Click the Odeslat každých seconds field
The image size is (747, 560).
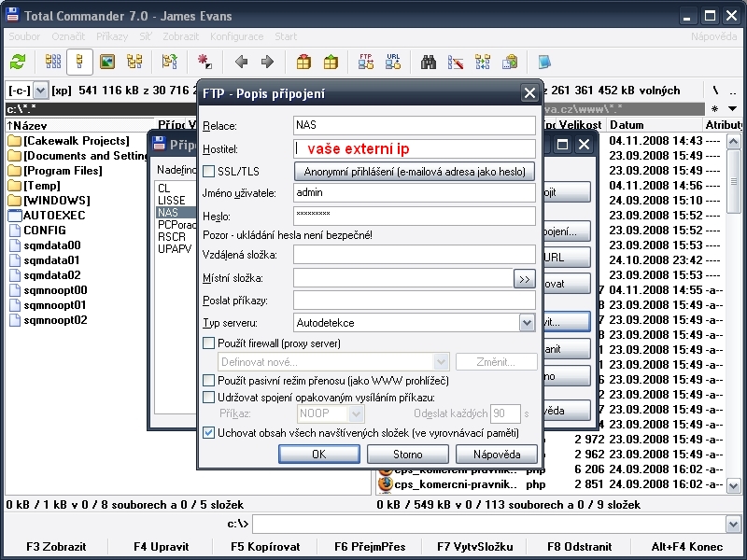click(x=505, y=413)
